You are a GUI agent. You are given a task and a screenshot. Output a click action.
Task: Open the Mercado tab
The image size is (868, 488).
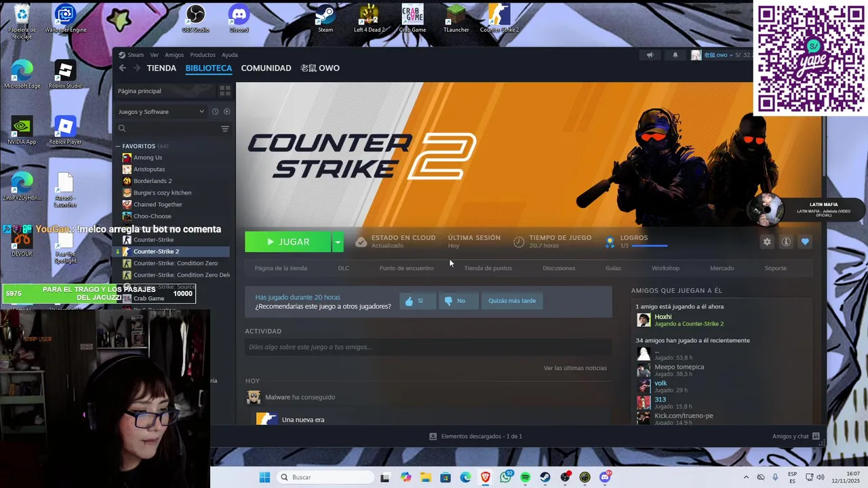click(x=722, y=268)
